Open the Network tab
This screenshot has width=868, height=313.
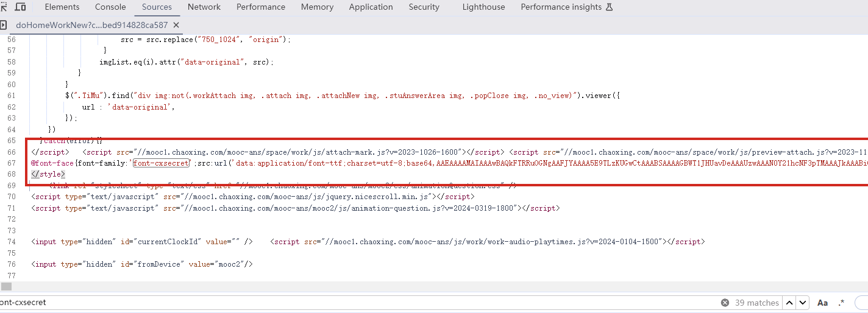(204, 7)
